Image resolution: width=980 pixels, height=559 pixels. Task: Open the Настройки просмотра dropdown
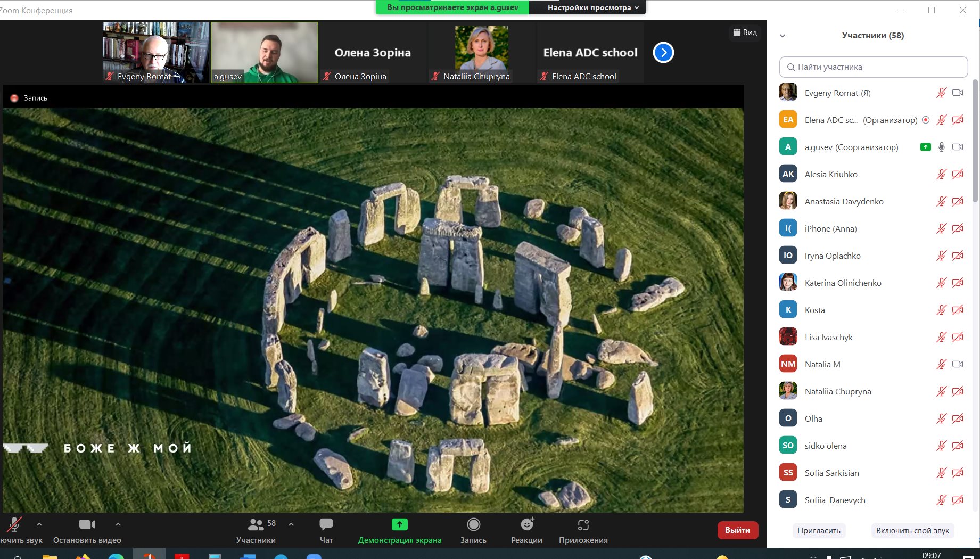pos(592,7)
